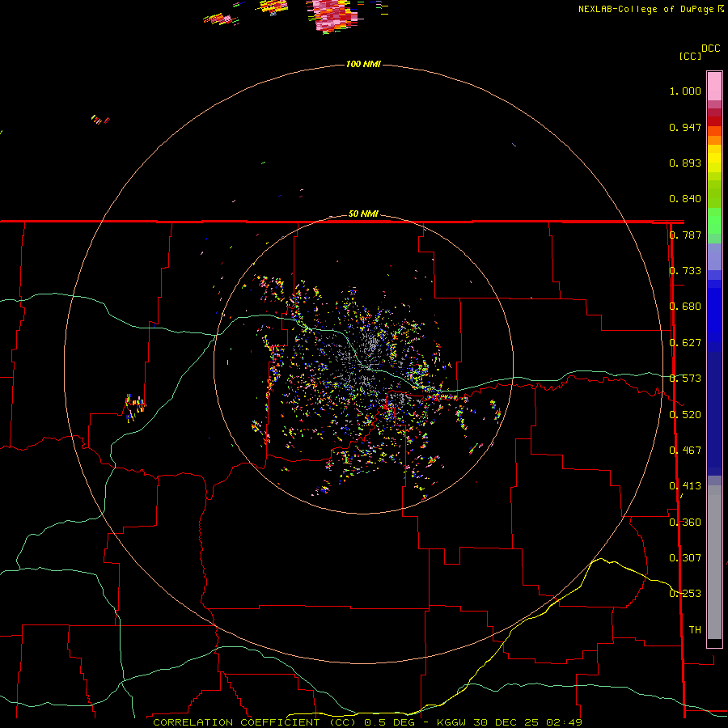The image size is (728, 728).
Task: Click the gray lower segment of the color scale
Action: point(714,562)
